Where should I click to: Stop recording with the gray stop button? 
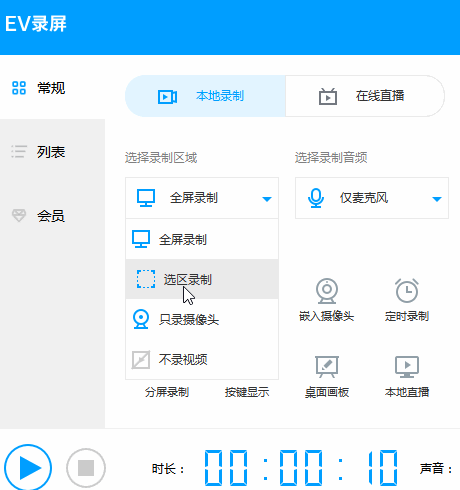coord(86,468)
